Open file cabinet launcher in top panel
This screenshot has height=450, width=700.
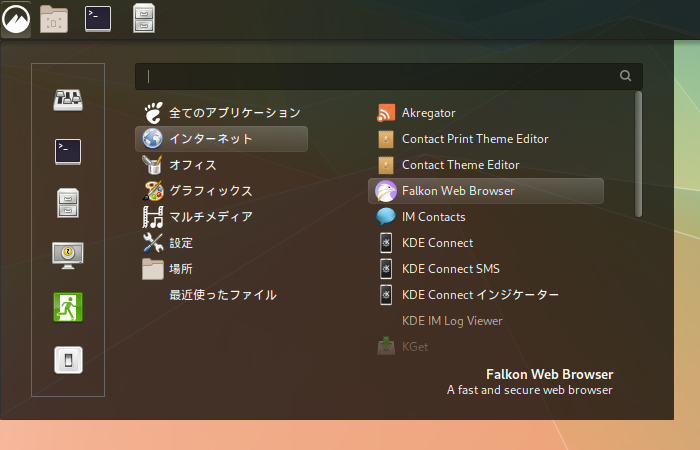144,18
